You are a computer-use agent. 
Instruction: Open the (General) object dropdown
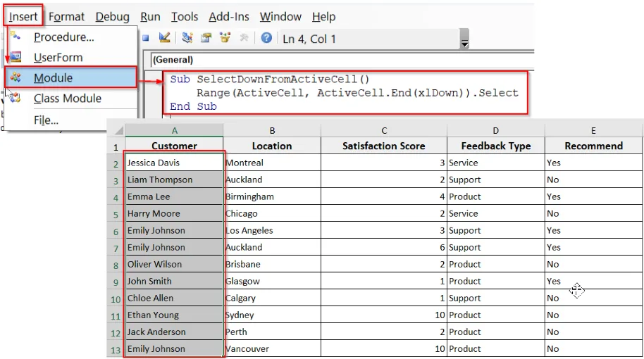click(x=342, y=60)
